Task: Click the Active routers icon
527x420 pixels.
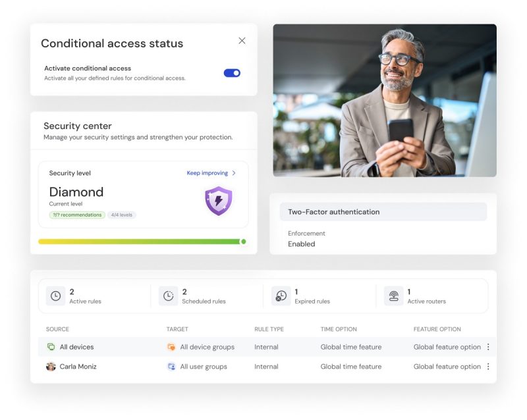Action: [393, 296]
